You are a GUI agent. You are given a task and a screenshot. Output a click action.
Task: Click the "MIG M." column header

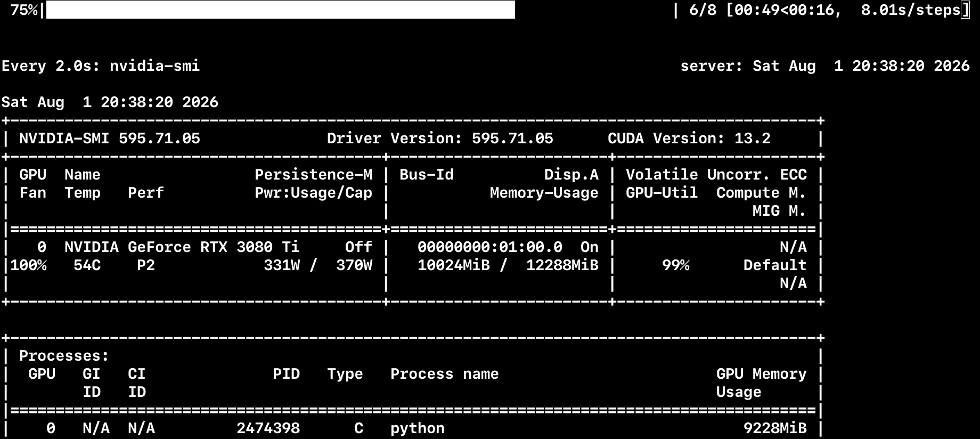tap(780, 210)
